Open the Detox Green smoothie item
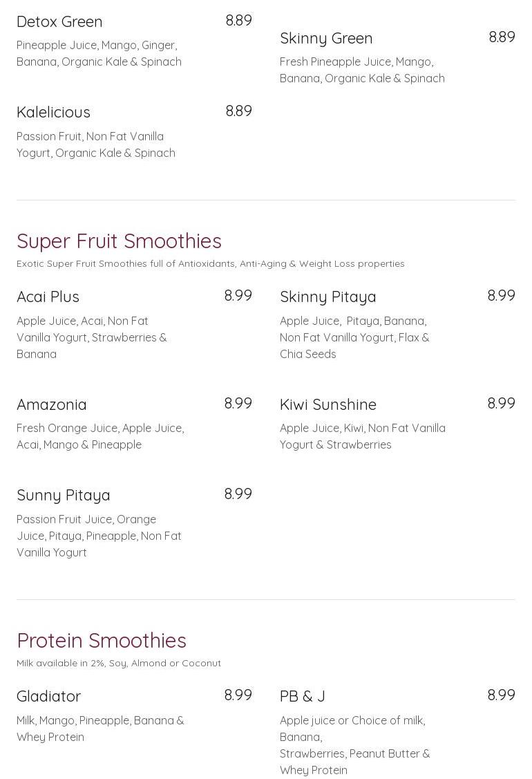532x779 pixels. 59,21
